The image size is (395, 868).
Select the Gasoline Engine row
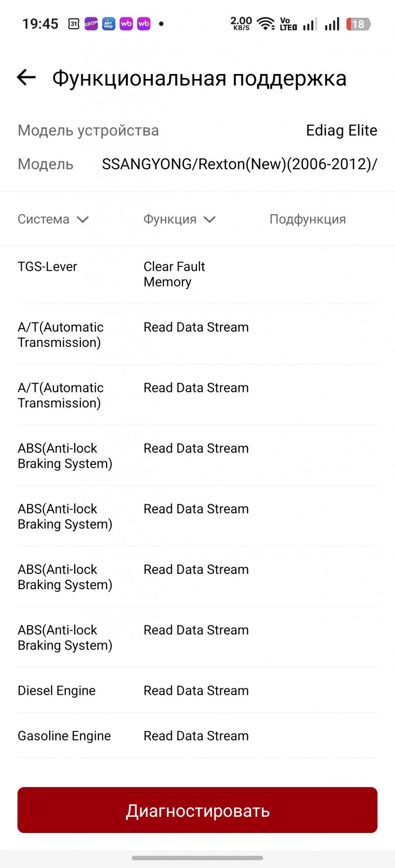(197, 735)
